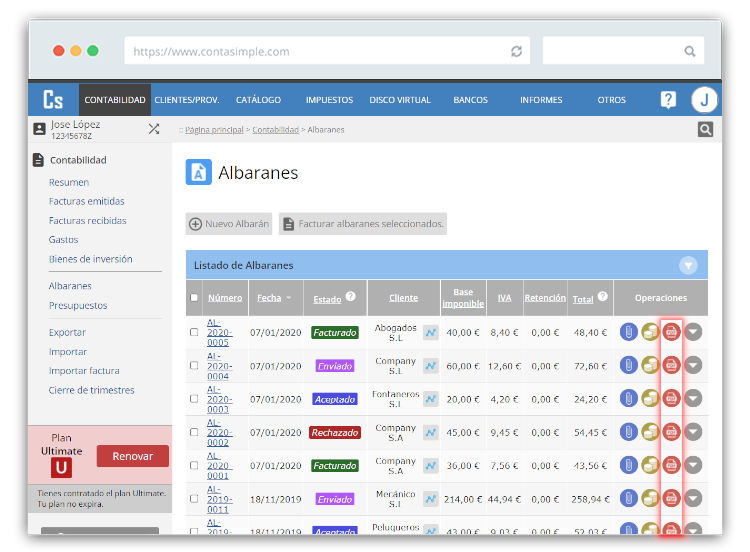
Task: Click the coins icon for AL-2019-0011
Action: click(650, 498)
